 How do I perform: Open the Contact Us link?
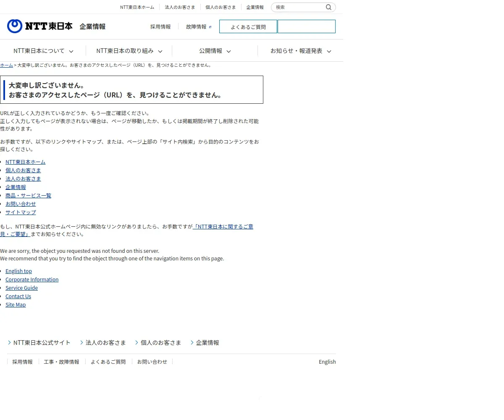click(x=18, y=296)
